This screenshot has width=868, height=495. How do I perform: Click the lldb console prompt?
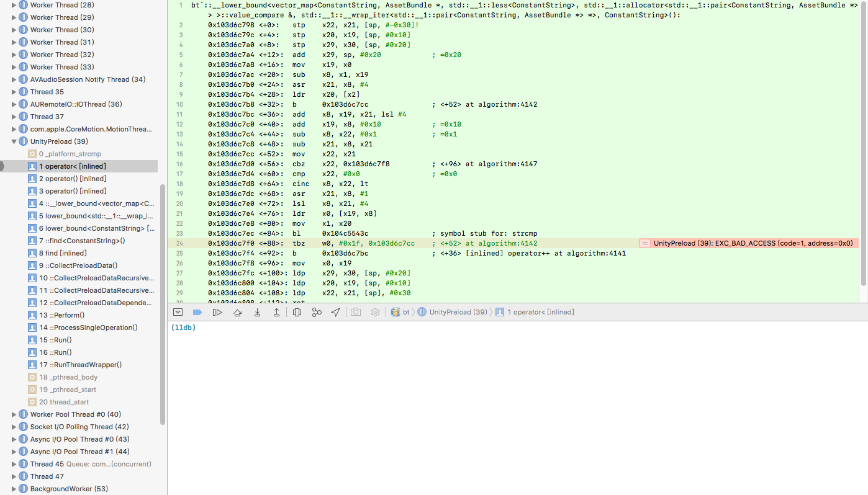coord(183,328)
